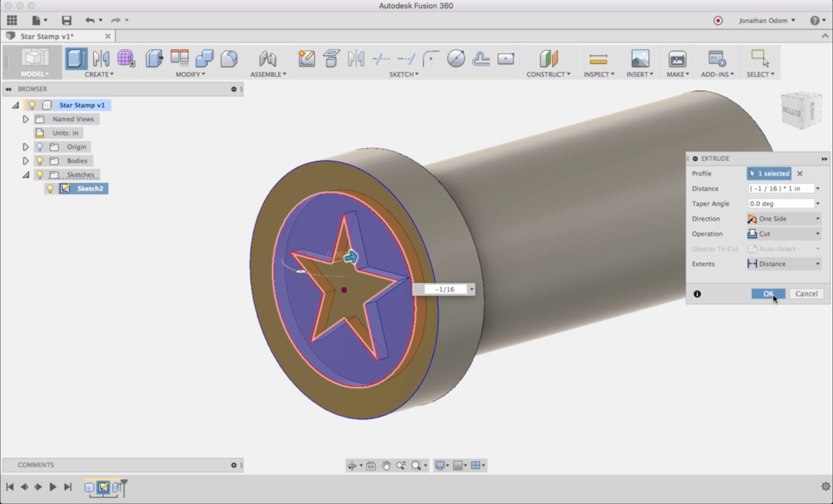Toggle visibility bulb of Bodies folder
The image size is (833, 504).
[x=40, y=161]
